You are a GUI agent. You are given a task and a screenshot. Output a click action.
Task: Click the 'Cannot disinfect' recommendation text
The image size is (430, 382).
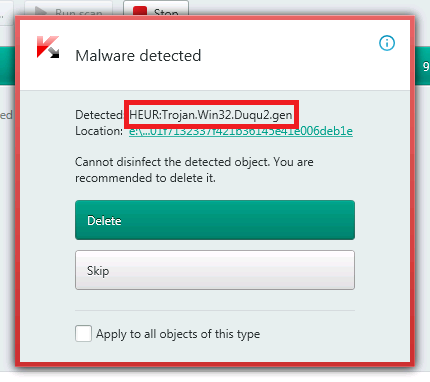[x=194, y=170]
